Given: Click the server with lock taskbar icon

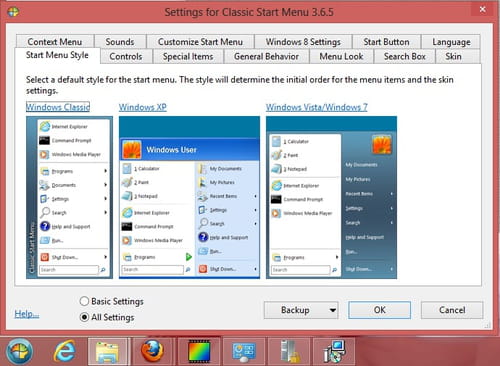Looking at the screenshot, I should tap(289, 351).
